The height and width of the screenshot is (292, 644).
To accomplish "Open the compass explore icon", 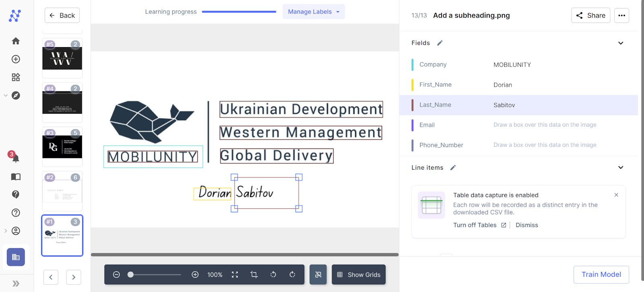I will point(16,95).
